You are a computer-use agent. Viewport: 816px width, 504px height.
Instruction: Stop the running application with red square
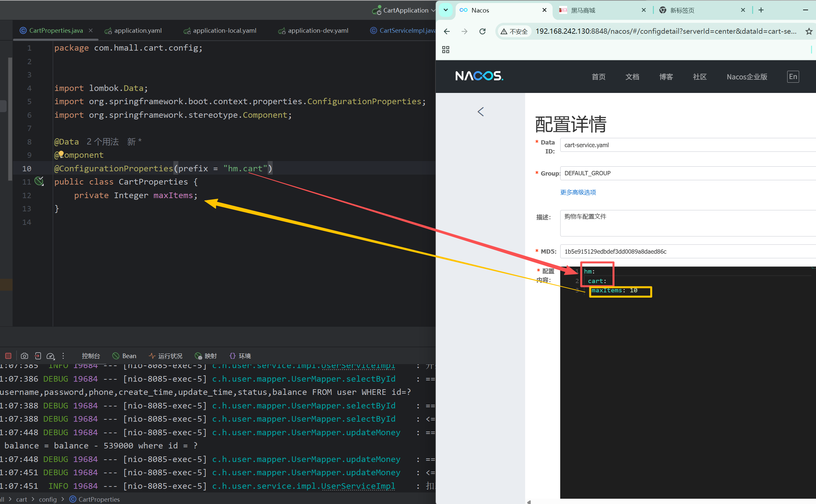pos(8,356)
